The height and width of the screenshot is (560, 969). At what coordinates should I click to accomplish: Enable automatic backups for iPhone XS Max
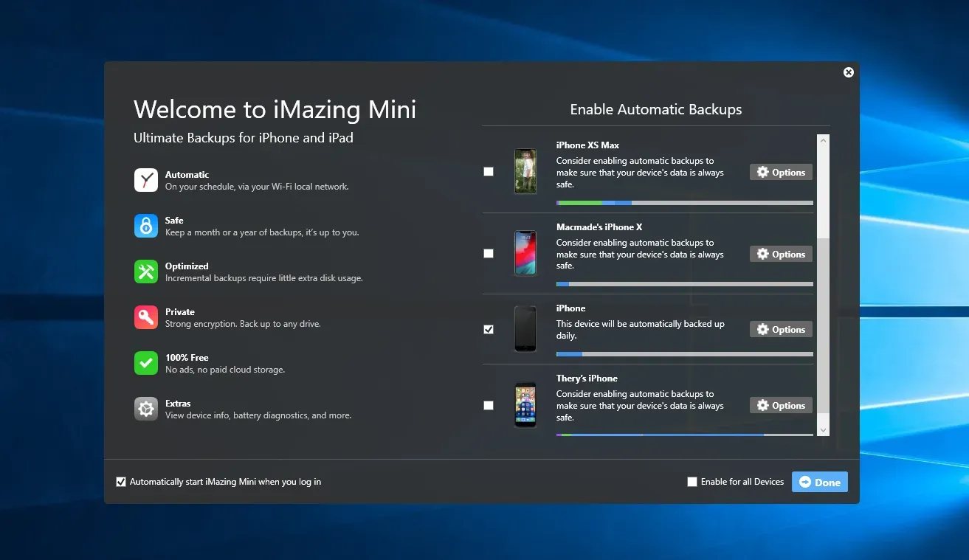point(488,171)
